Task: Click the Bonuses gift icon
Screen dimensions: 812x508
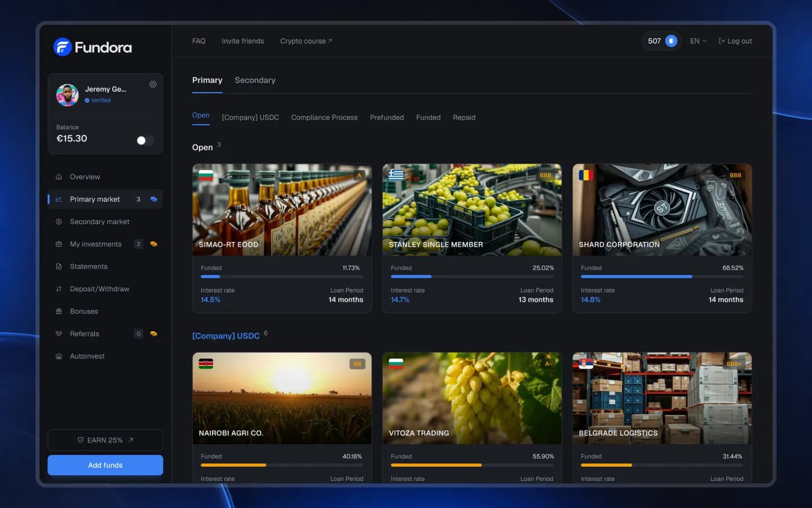Action: coord(59,311)
